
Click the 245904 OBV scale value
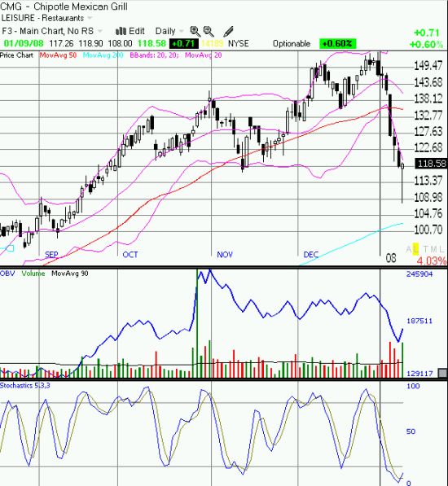tap(419, 274)
